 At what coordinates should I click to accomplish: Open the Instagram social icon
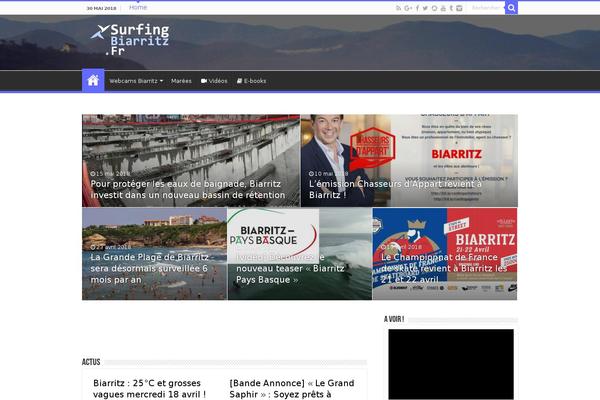point(459,8)
